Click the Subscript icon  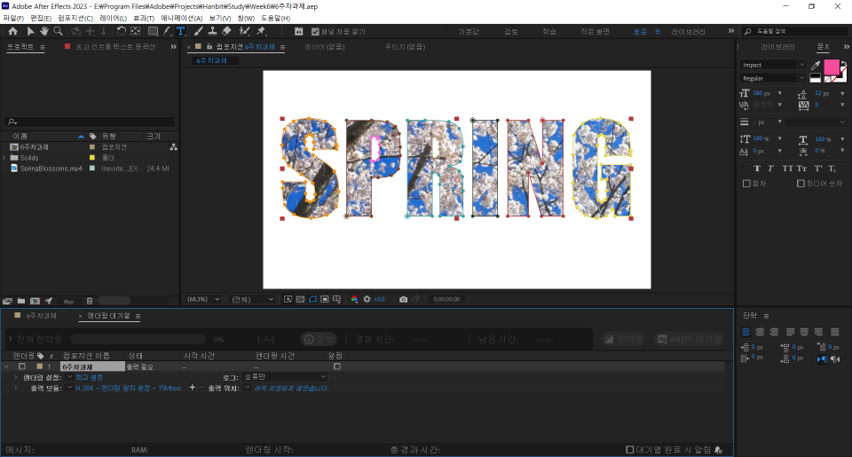click(x=831, y=168)
